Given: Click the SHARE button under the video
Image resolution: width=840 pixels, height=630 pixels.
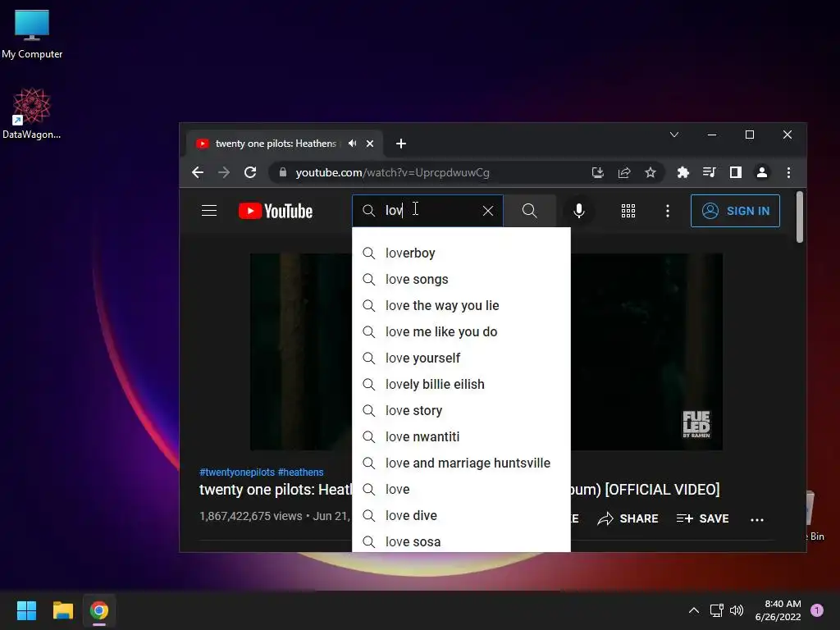Looking at the screenshot, I should point(628,518).
